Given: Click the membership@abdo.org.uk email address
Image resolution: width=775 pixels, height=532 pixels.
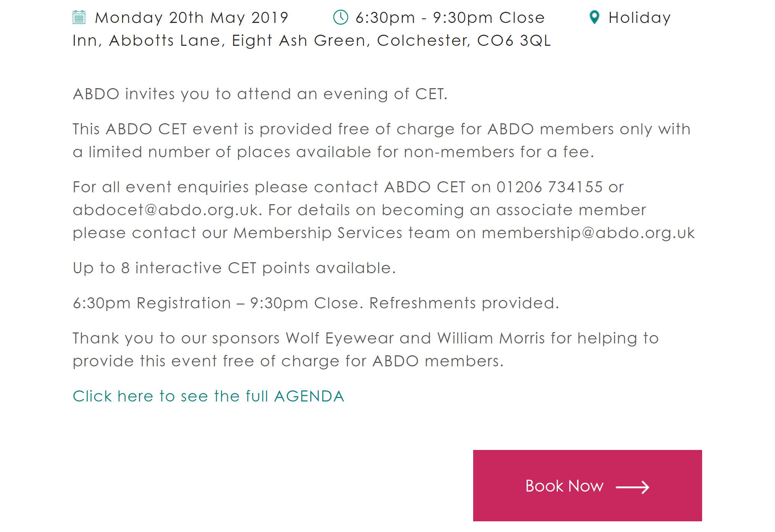Looking at the screenshot, I should [x=588, y=233].
